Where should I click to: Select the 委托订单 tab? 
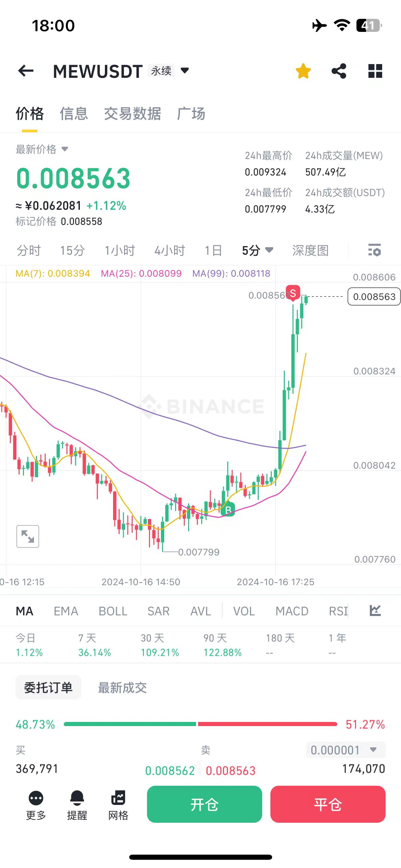(48, 687)
